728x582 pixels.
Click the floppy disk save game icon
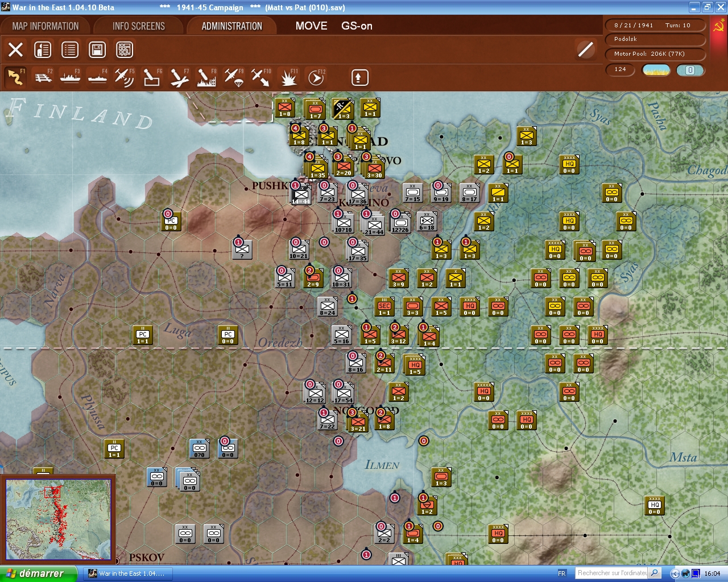click(x=97, y=49)
